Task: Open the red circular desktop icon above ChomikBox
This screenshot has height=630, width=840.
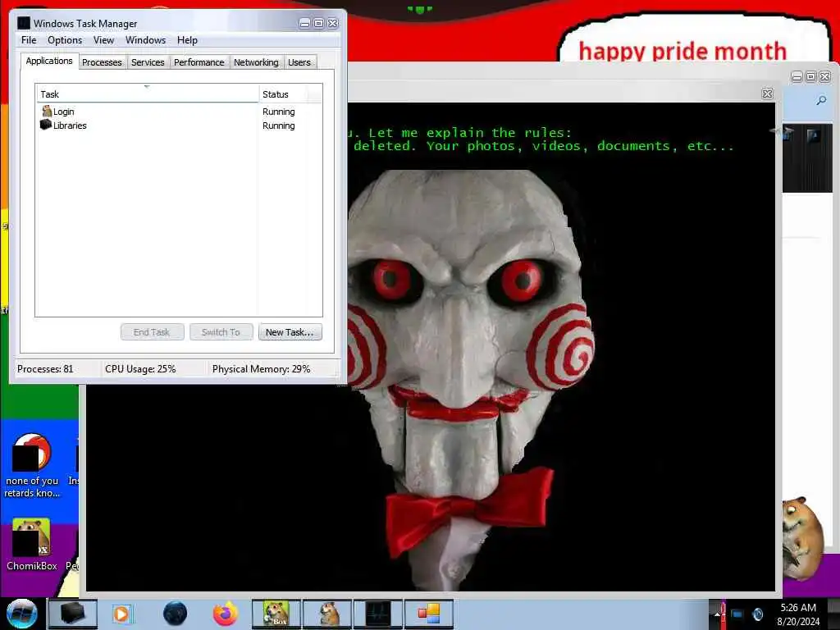Action: point(32,466)
